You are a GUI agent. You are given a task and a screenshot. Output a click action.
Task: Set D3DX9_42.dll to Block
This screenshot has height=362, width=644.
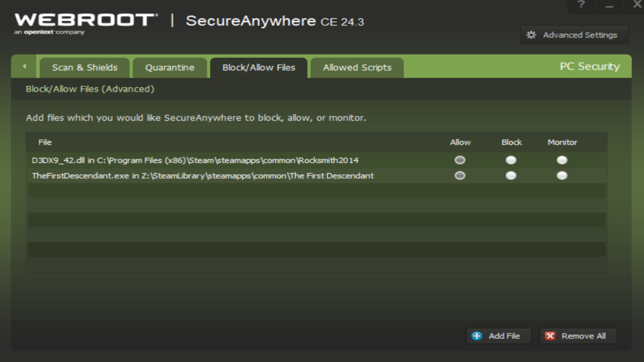coord(511,160)
